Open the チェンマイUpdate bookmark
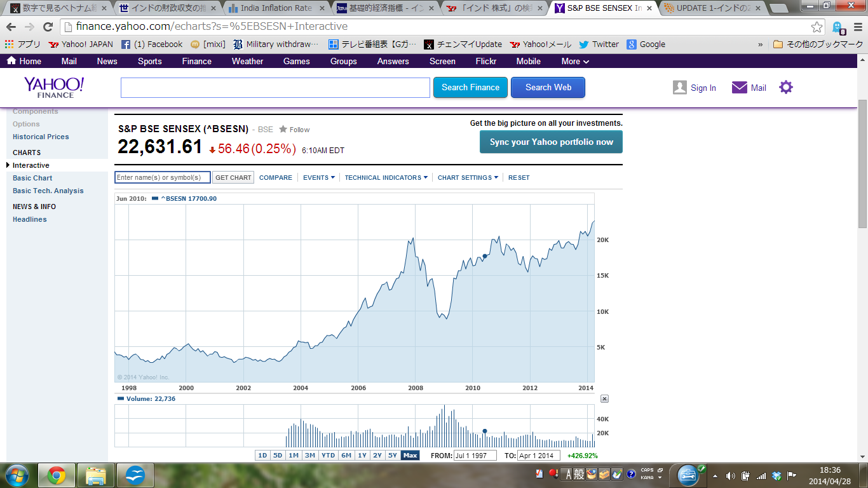The width and height of the screenshot is (868, 488). coord(463,44)
